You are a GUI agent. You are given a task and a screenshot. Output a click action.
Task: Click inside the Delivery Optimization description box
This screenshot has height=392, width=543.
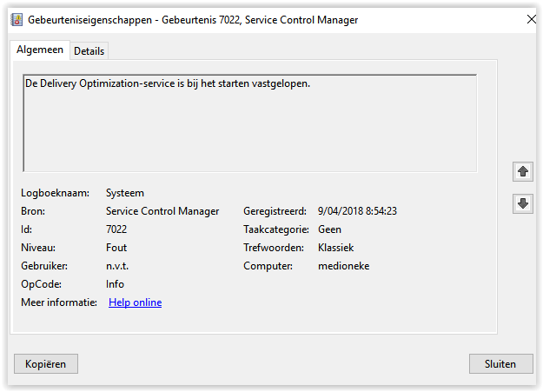pyautogui.click(x=249, y=123)
